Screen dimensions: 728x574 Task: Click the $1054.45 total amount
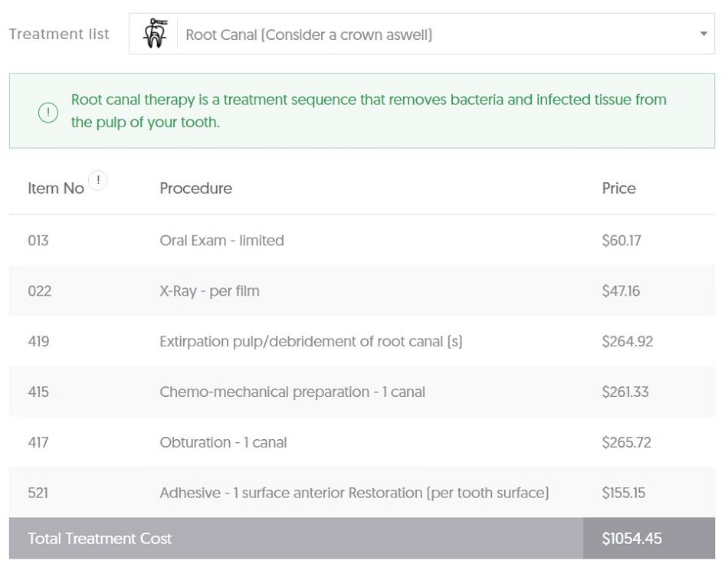[632, 538]
